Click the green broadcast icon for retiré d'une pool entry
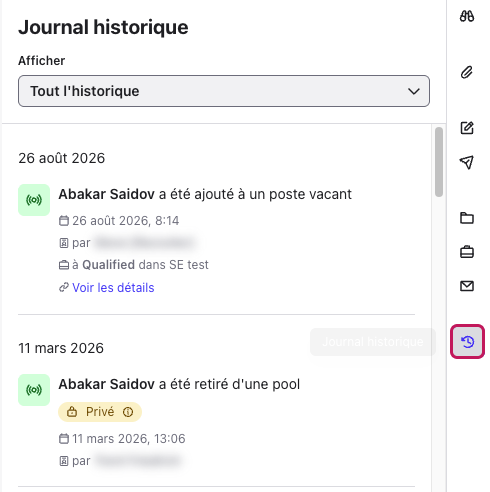 point(34,390)
